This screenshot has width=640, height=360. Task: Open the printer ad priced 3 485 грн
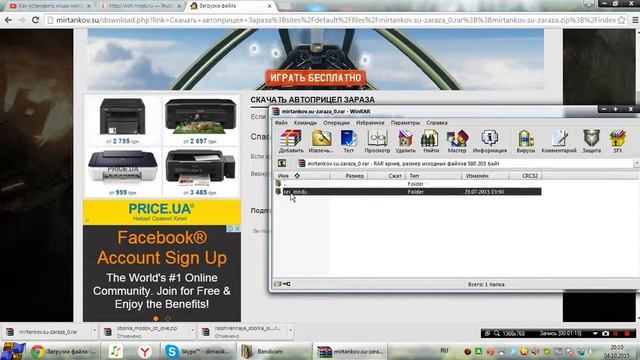click(x=200, y=172)
